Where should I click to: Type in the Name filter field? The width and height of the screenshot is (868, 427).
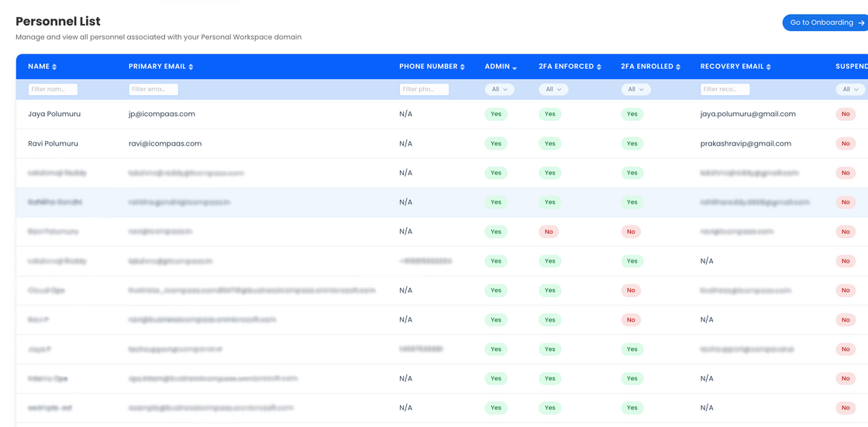pos(53,90)
